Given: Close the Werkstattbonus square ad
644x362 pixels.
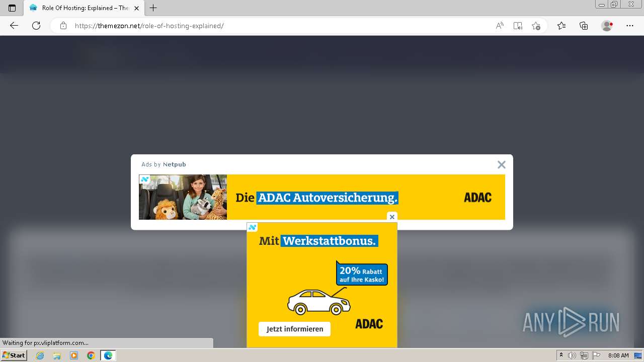Looking at the screenshot, I should (392, 217).
